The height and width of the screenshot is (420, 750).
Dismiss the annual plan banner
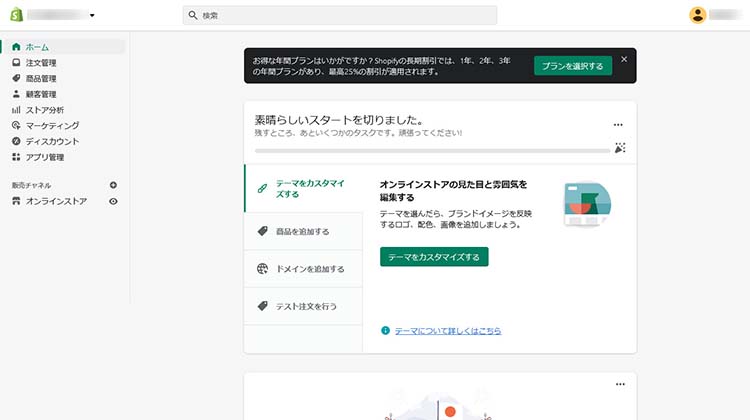624,59
